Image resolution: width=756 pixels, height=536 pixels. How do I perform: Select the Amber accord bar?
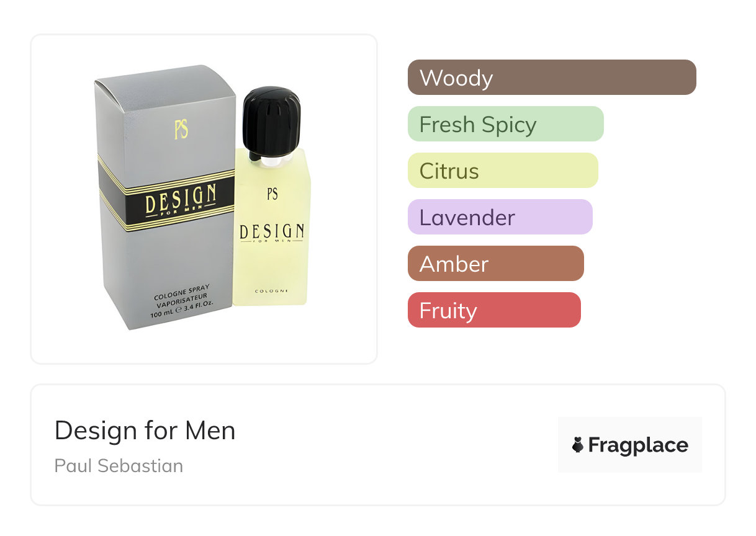pyautogui.click(x=495, y=264)
